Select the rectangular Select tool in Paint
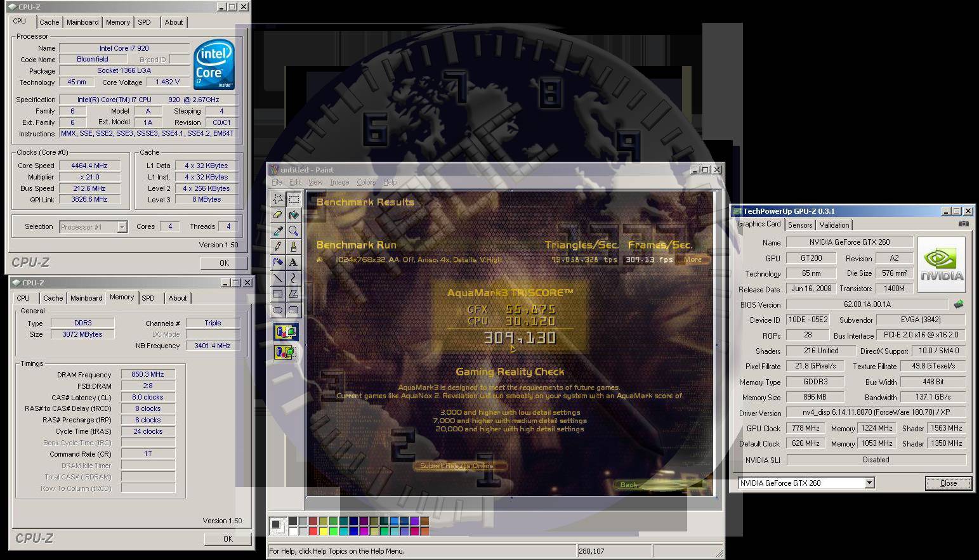This screenshot has width=979, height=560. point(293,199)
